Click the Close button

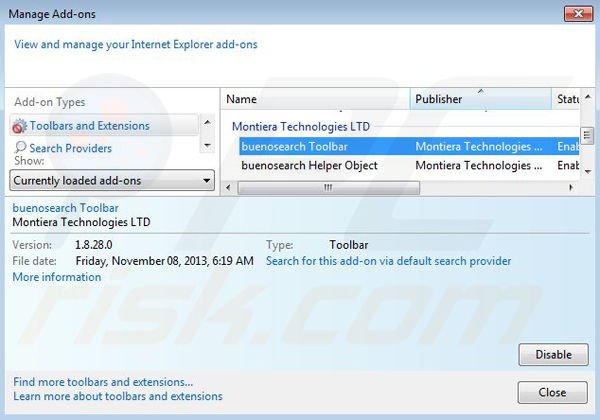[x=553, y=392]
